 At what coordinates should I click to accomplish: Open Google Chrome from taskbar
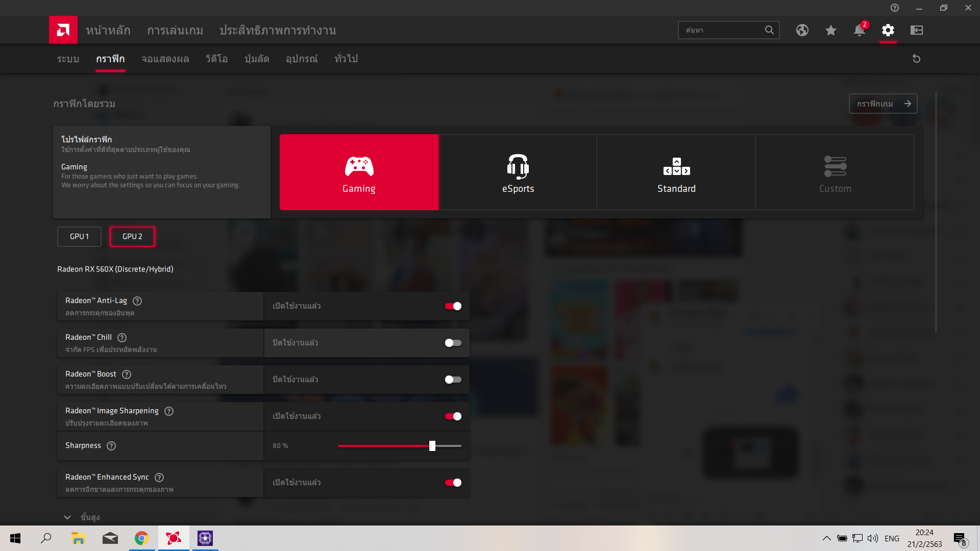coord(141,538)
